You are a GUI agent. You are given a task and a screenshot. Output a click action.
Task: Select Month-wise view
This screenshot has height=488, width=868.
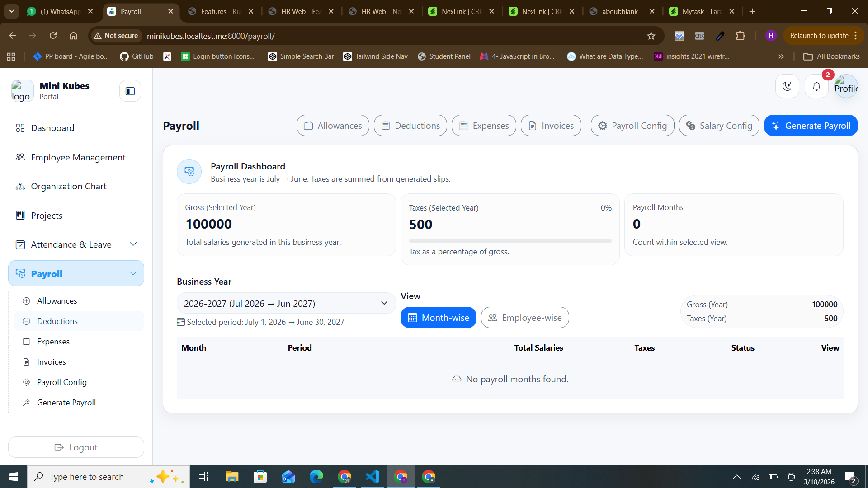[438, 318]
